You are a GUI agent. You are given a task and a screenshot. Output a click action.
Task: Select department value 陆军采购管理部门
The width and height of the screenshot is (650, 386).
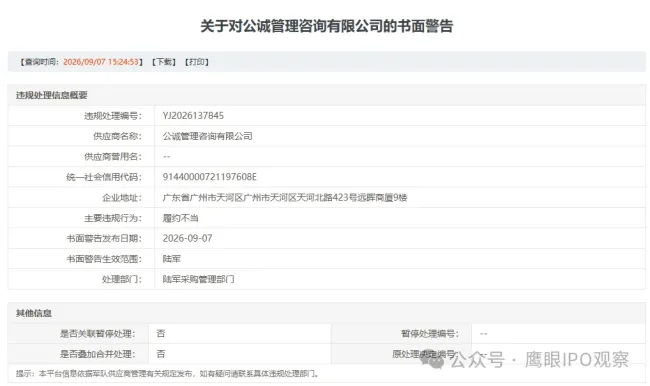pyautogui.click(x=198, y=279)
